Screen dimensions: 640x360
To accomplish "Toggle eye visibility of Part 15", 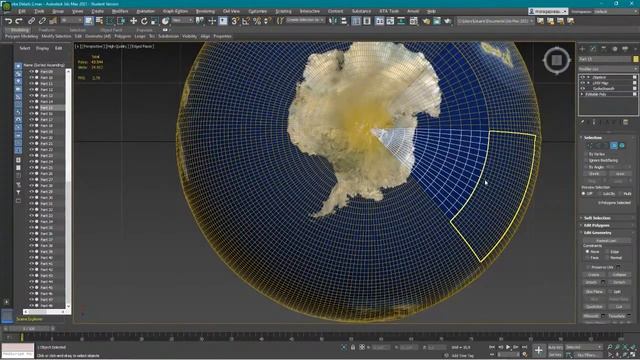I will 31,108.
